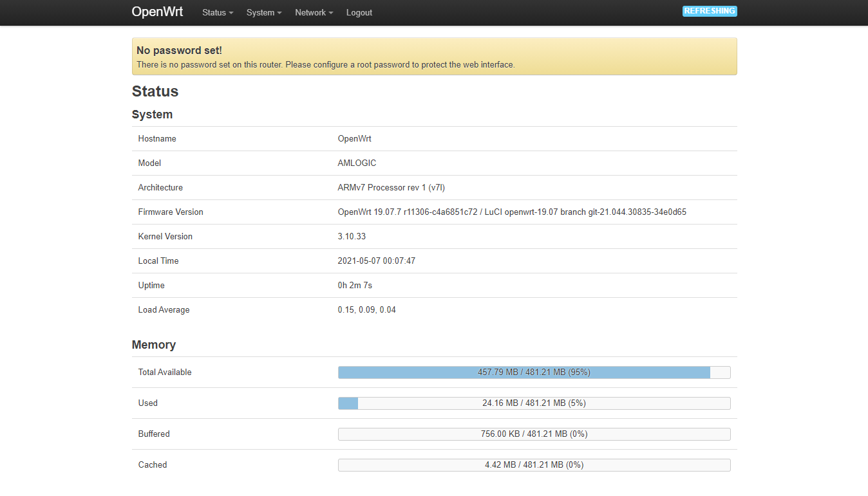Click the Hostname value OpenWrt
868x496 pixels.
(x=354, y=139)
